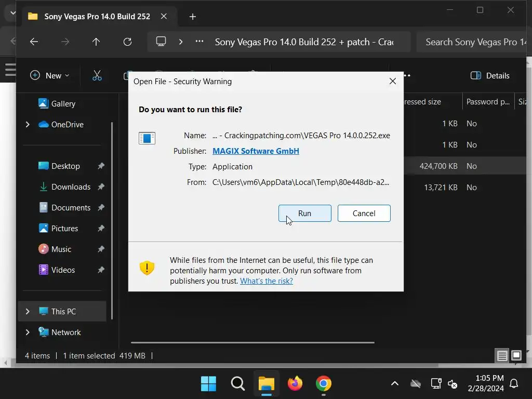Click the Run button in security warning
This screenshot has width=532, height=399.
(x=304, y=213)
